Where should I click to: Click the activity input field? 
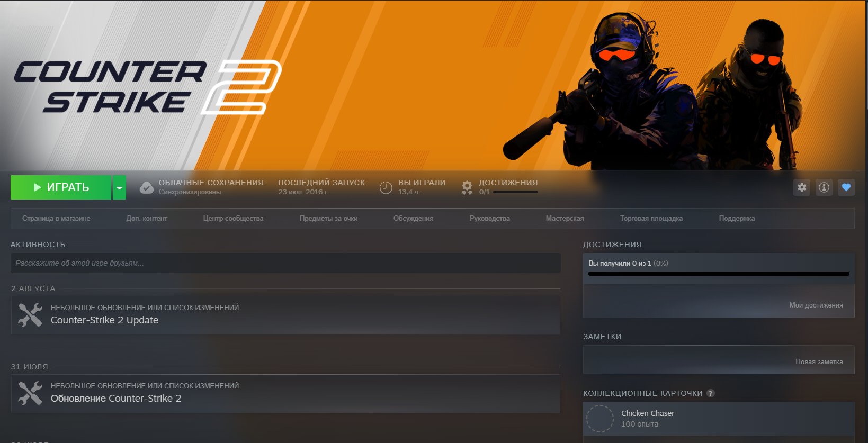point(285,263)
